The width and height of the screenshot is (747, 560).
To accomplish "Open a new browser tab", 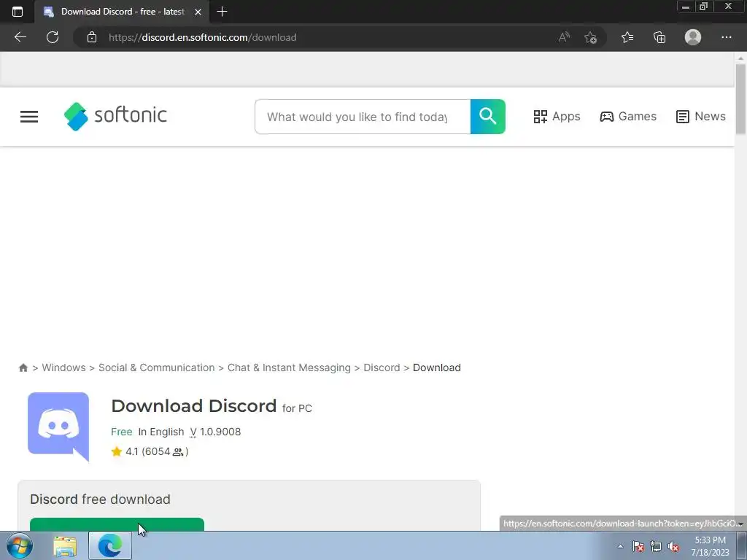I will pos(222,12).
